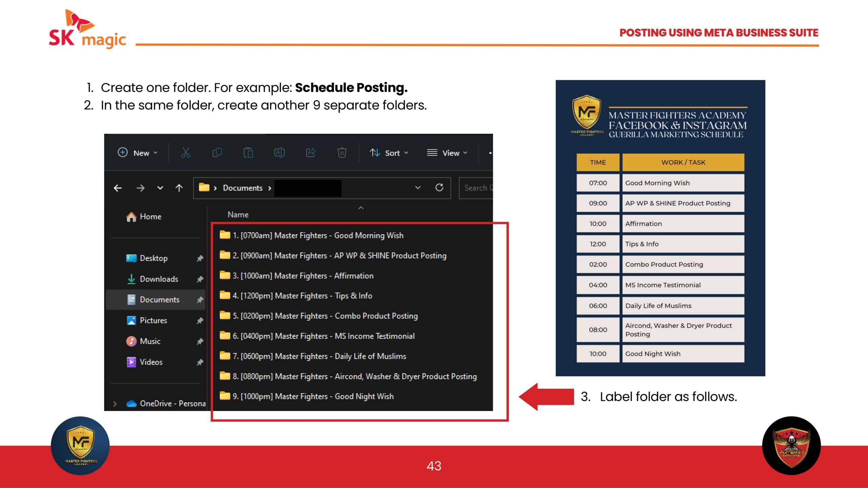Open the recent locations chevron dropdown
Viewport: 868px width, 488px height.
pos(160,188)
